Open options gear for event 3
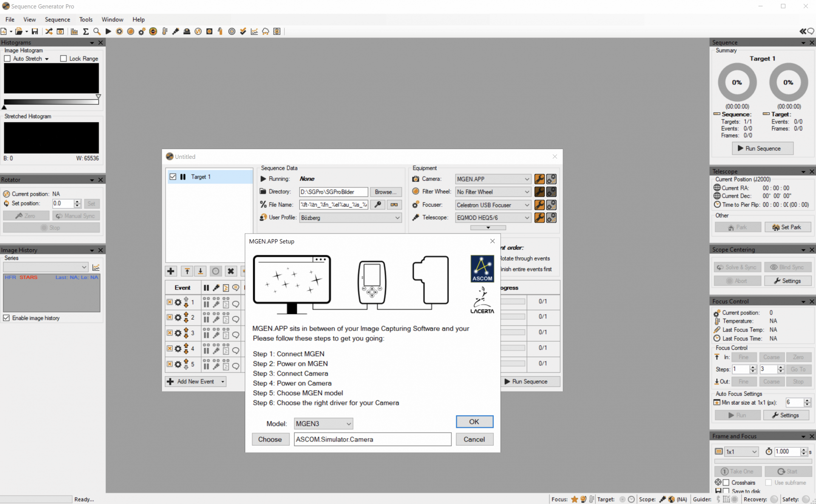 point(178,333)
